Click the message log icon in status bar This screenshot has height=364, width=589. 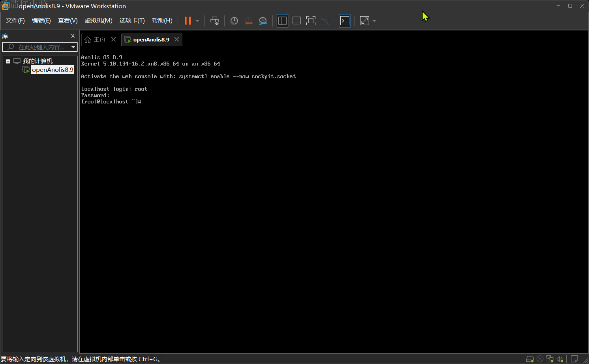[574, 359]
